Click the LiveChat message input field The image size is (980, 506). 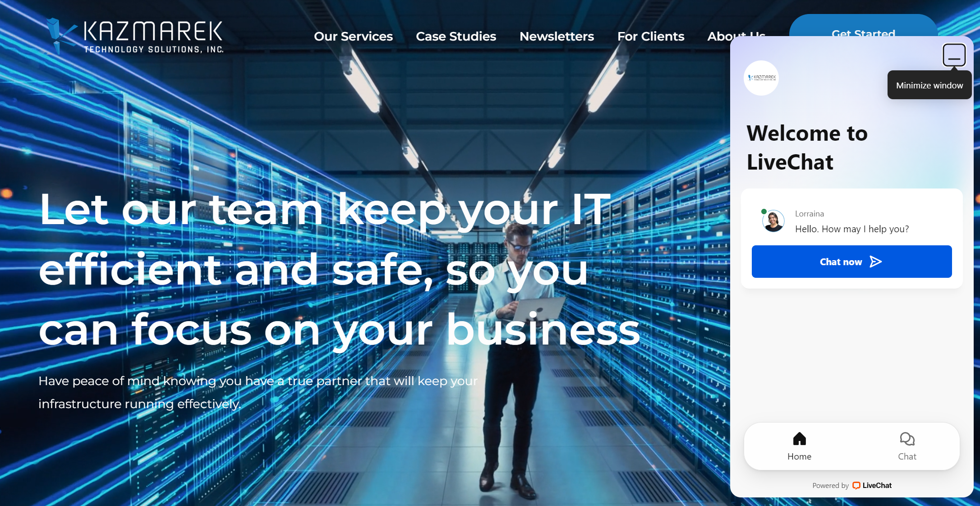tap(851, 262)
